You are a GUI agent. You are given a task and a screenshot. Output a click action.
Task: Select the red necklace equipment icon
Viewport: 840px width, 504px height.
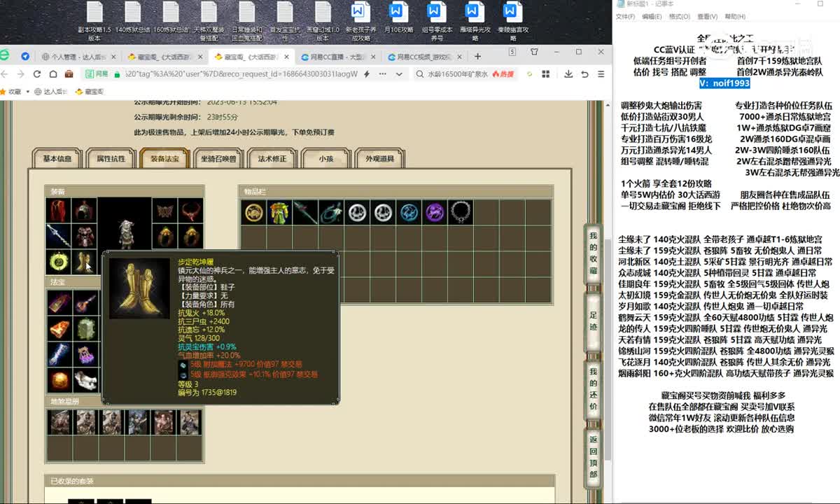point(190,210)
